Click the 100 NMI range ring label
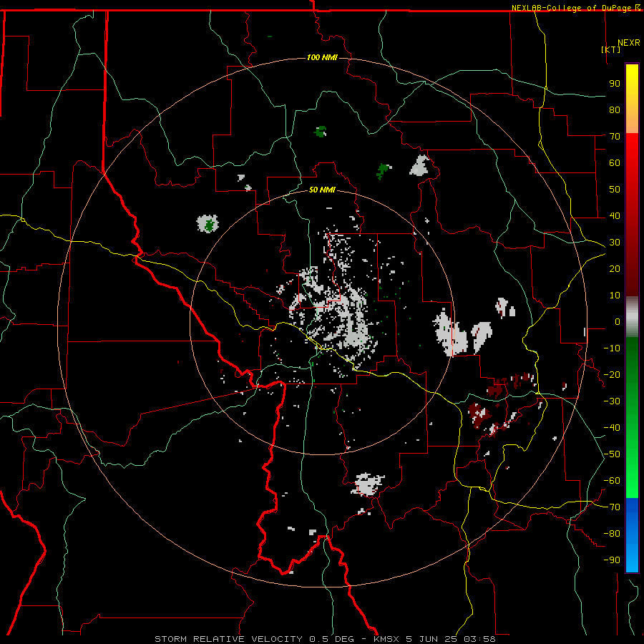This screenshot has height=644, width=644. pos(323,57)
